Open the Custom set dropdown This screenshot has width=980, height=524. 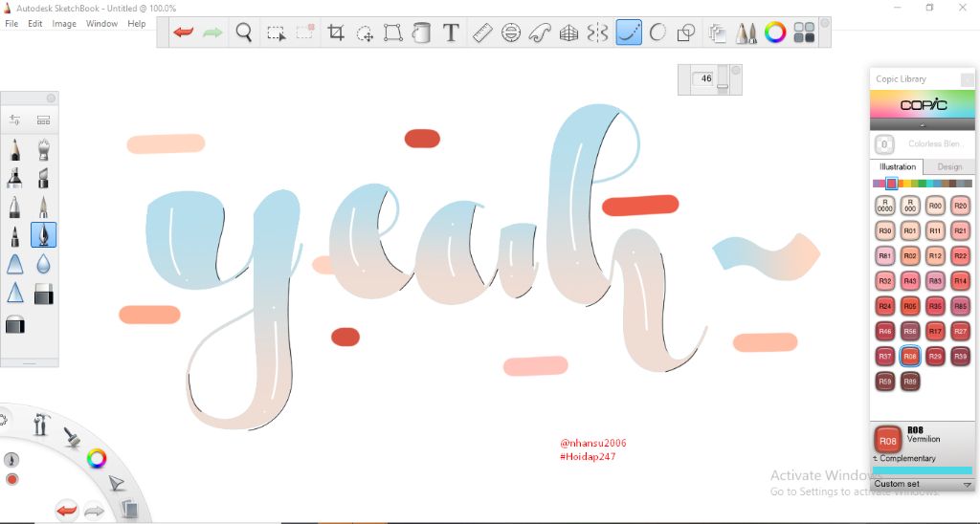click(922, 484)
